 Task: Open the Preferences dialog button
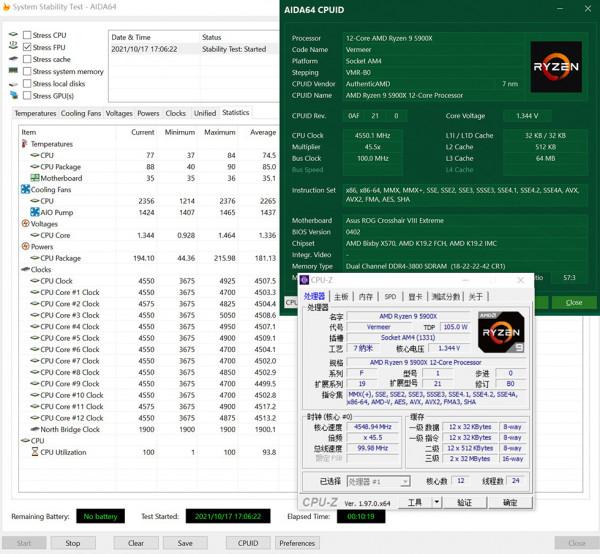pos(297,543)
